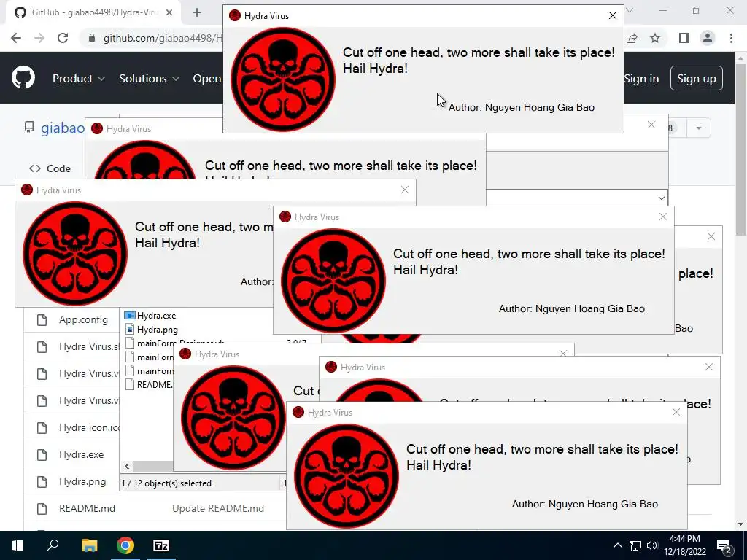Share this page icon in address bar
747x560 pixels.
pos(632,38)
